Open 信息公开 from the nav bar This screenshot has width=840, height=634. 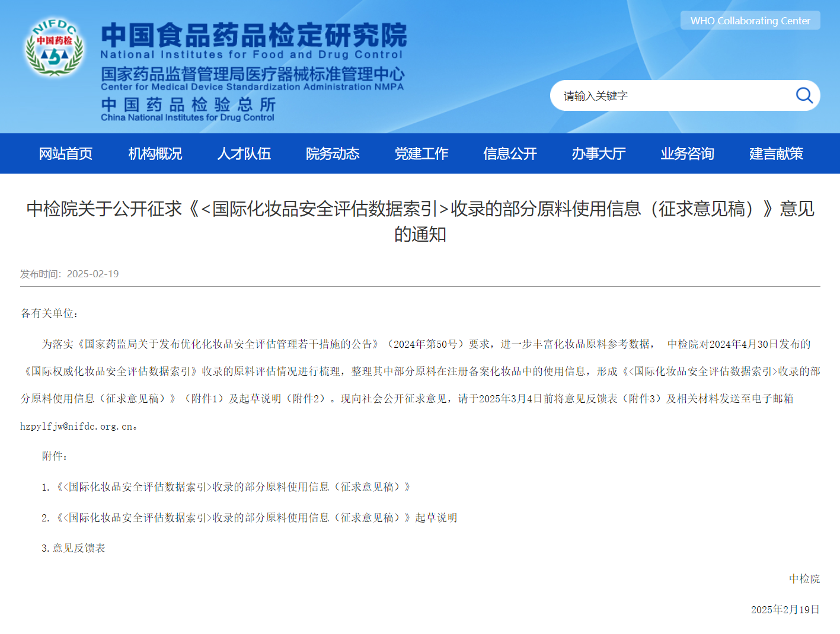(510, 153)
